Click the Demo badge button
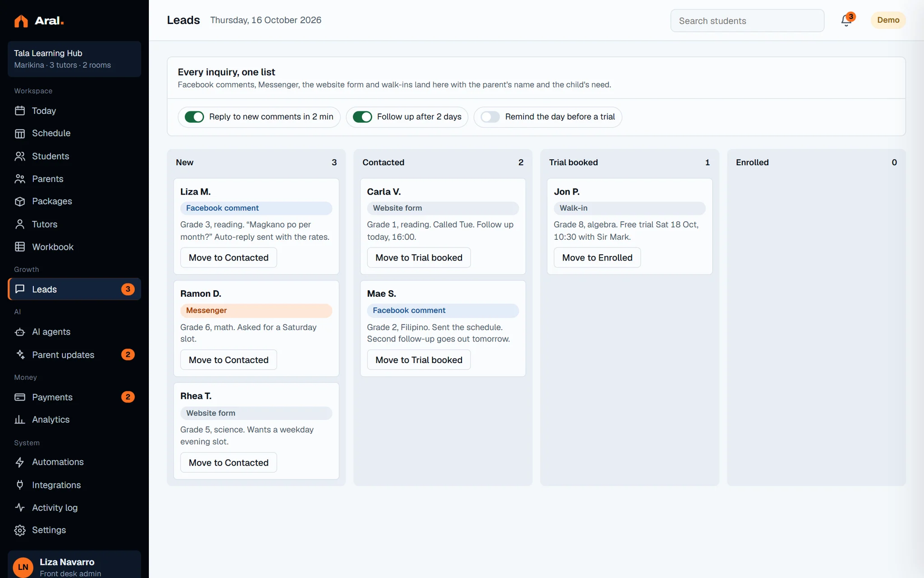 click(888, 20)
